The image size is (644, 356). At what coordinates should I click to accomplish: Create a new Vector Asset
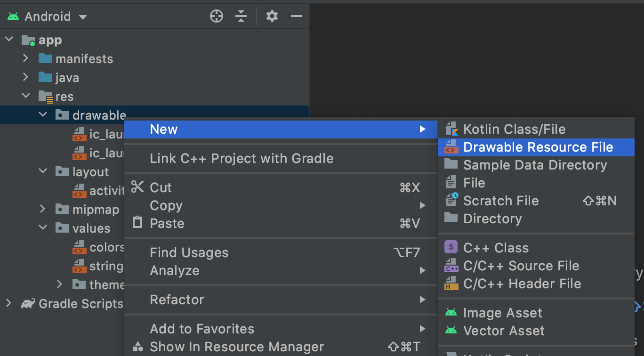click(x=536, y=331)
